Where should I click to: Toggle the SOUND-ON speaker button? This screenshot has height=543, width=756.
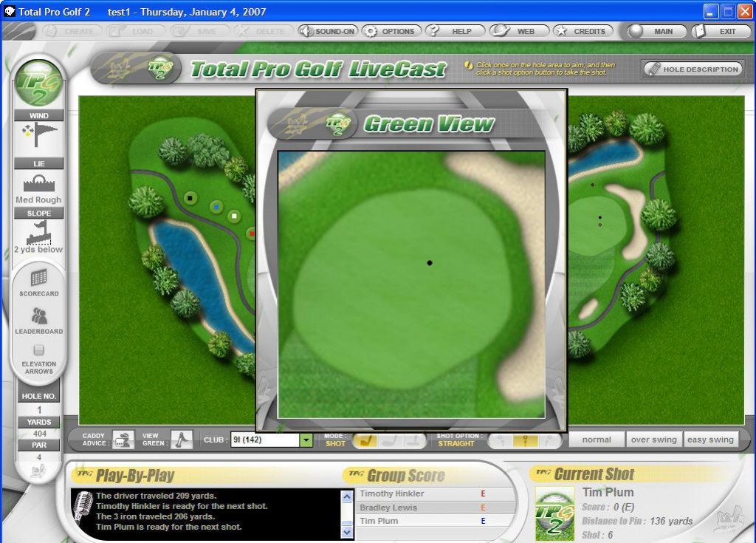click(x=328, y=31)
